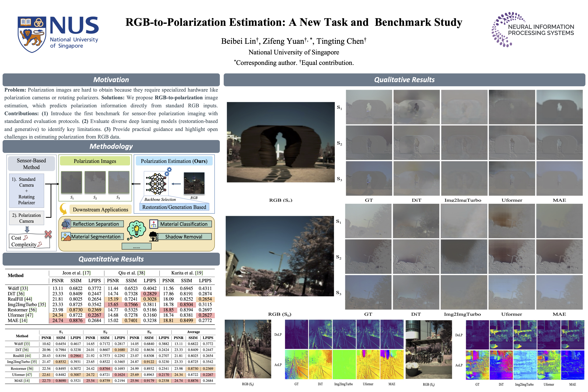This screenshot has width=588, height=392.
Task: Open citation [38] after Qiu et al.
Action: click(141, 273)
